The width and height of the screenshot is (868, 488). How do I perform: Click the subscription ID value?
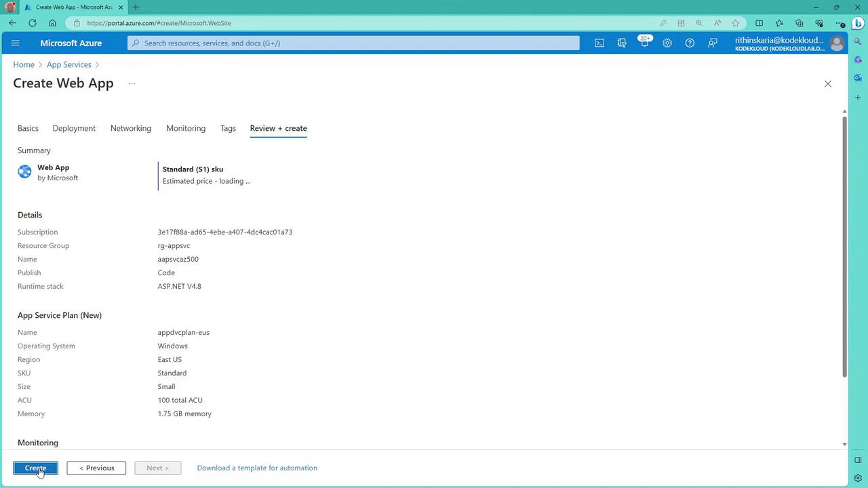tap(225, 232)
